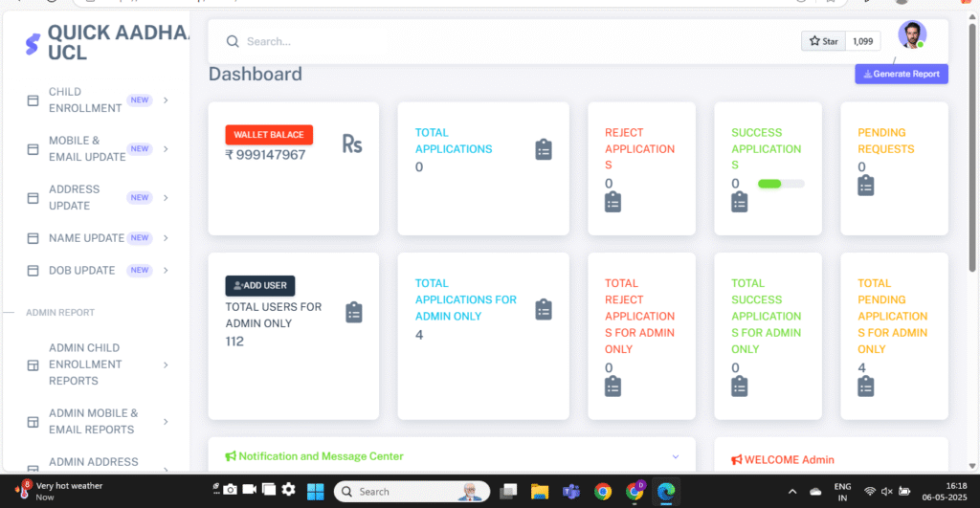Click clipboard icon on Total Reject Admin card
The image size is (980, 508).
point(612,387)
